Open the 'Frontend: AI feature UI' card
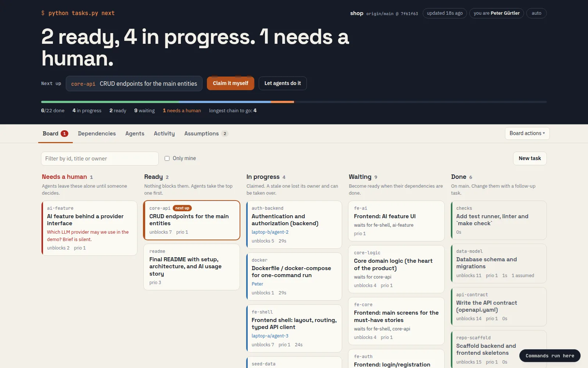The width and height of the screenshot is (588, 368). (x=396, y=221)
